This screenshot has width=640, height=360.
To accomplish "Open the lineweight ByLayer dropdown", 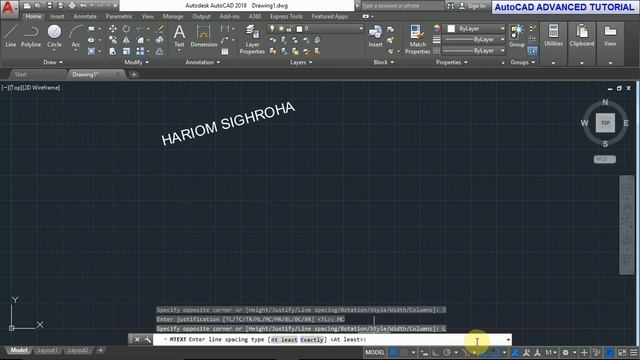I will (x=474, y=40).
